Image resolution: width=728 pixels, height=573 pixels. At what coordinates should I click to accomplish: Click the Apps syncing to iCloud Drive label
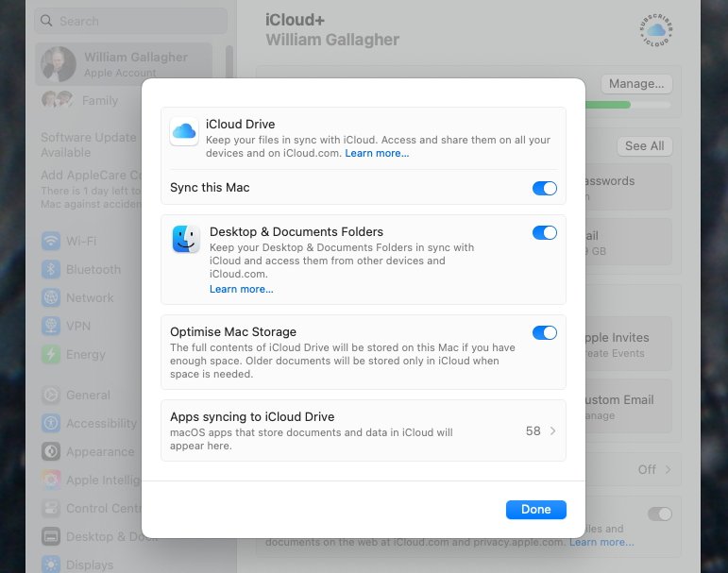252,416
